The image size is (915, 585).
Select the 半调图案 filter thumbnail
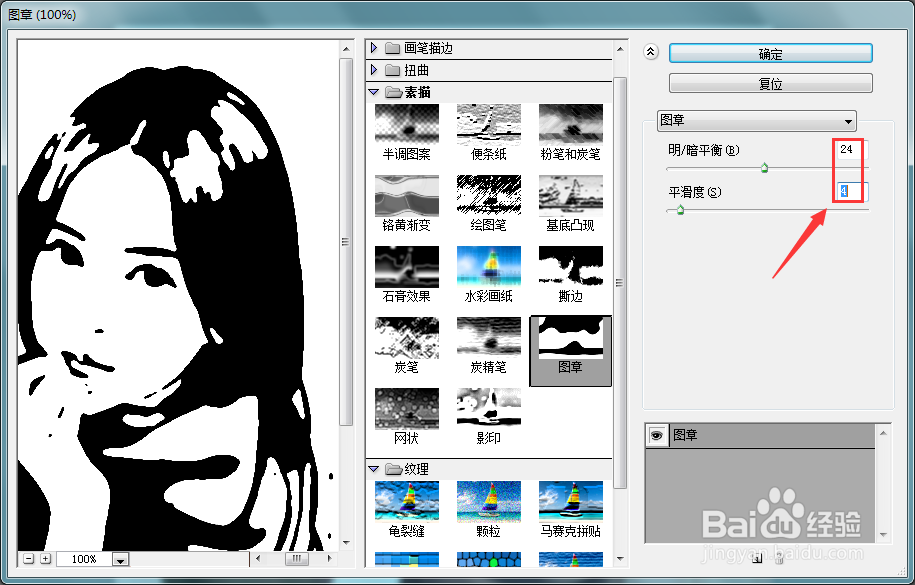tap(407, 124)
